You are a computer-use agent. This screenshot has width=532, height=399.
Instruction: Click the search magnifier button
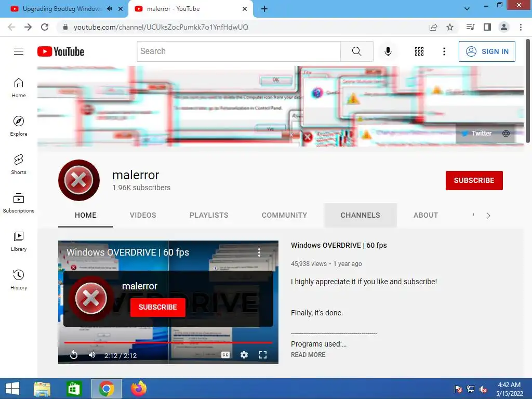coord(356,51)
